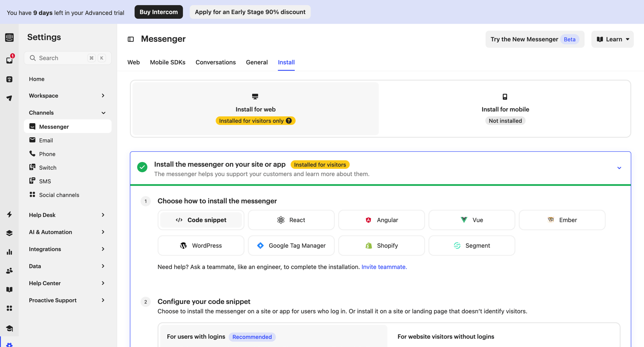This screenshot has width=644, height=347.
Task: Switch to the Mobile SDKs tab
Action: point(167,62)
